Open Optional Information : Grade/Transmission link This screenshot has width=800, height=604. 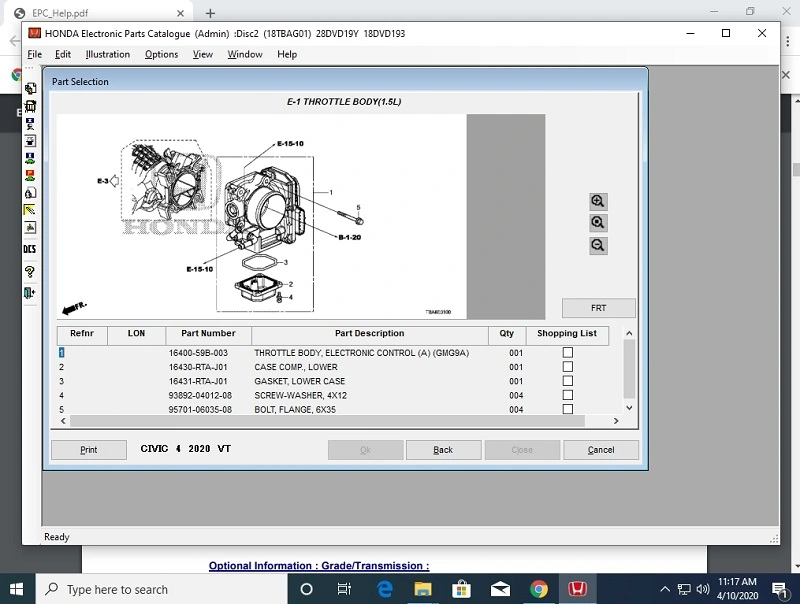pos(319,565)
